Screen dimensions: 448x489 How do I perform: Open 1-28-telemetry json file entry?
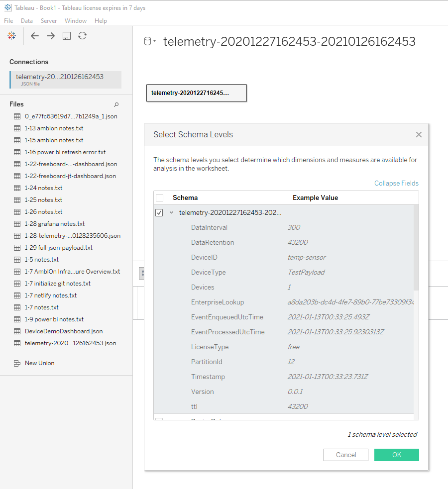point(72,236)
